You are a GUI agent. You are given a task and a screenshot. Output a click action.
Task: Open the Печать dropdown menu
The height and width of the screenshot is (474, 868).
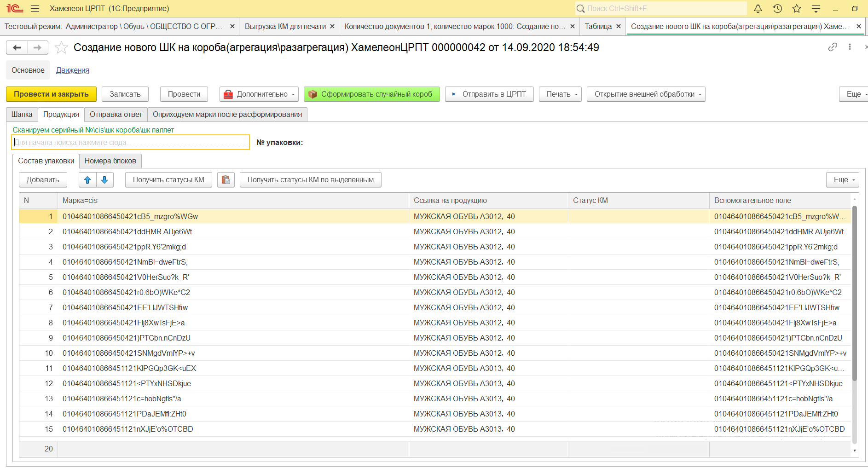click(x=560, y=94)
